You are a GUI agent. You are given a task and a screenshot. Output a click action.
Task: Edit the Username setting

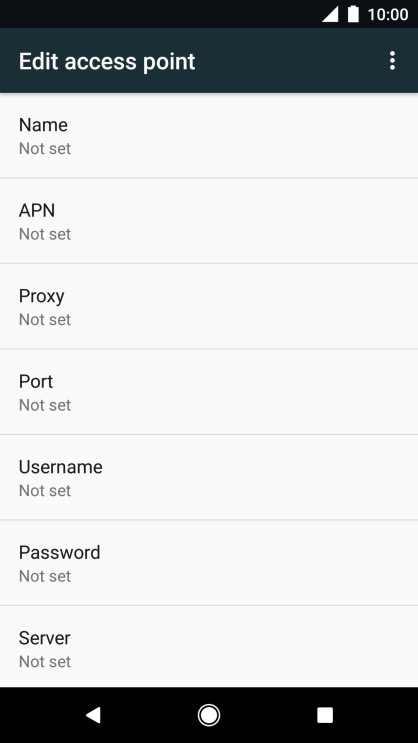pyautogui.click(x=209, y=477)
